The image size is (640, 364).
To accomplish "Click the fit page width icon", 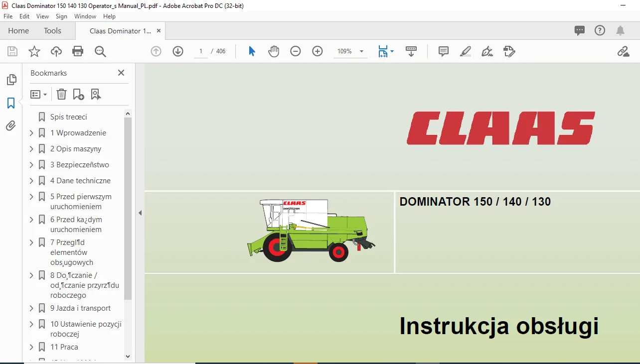I will (383, 51).
